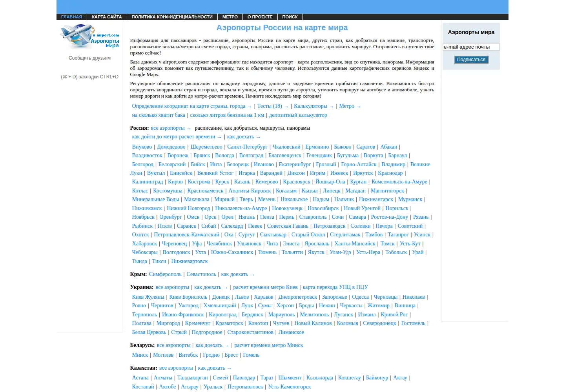This screenshot has width=565, height=392.
Task: Open Россия 'все аэропорты' link
Action: pyautogui.click(x=171, y=128)
